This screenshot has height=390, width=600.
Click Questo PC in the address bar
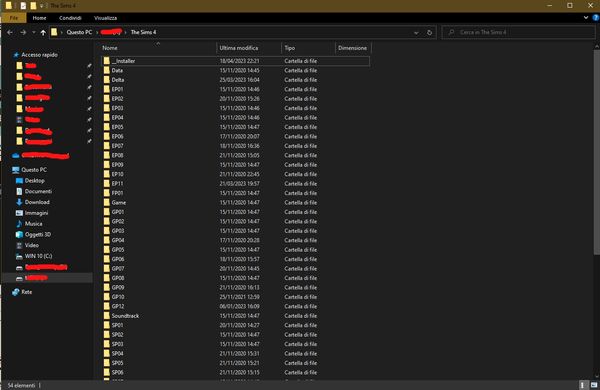pyautogui.click(x=79, y=33)
